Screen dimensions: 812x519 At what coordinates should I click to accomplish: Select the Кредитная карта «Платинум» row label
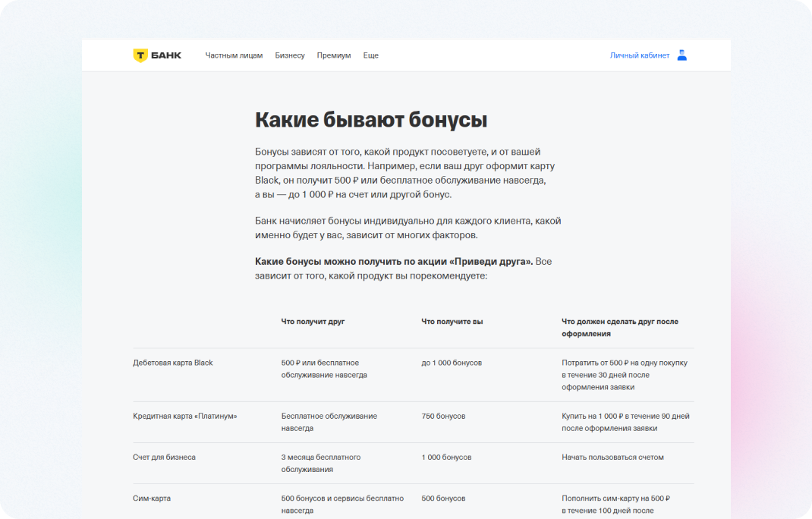(x=185, y=416)
